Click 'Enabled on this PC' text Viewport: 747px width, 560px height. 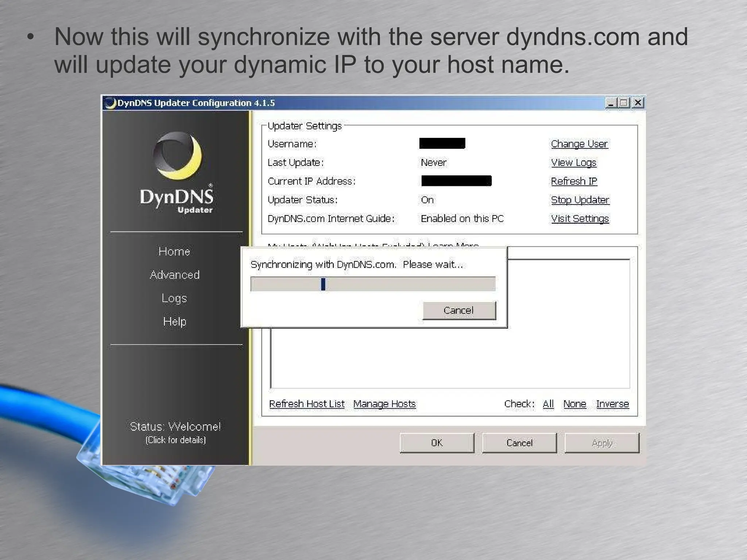click(462, 218)
